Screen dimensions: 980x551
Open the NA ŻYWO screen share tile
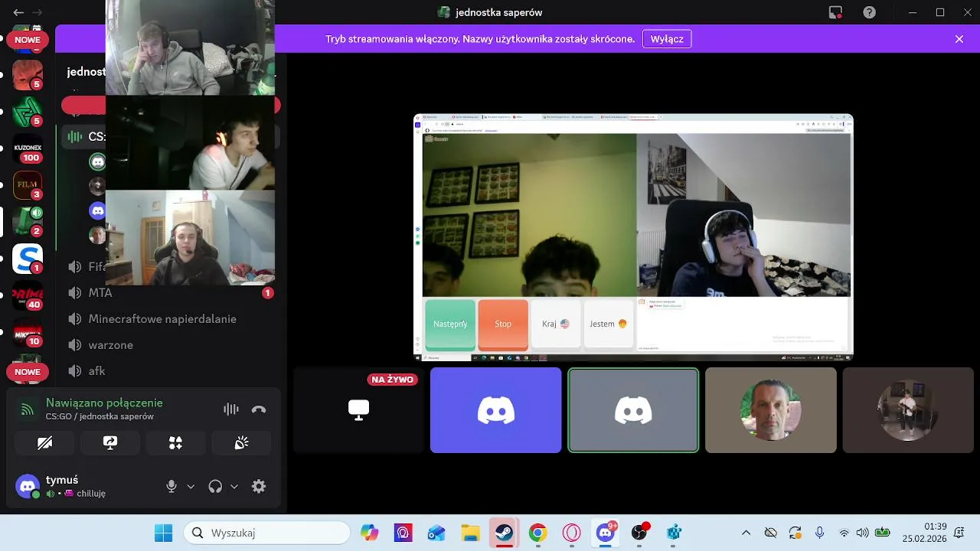tap(358, 410)
